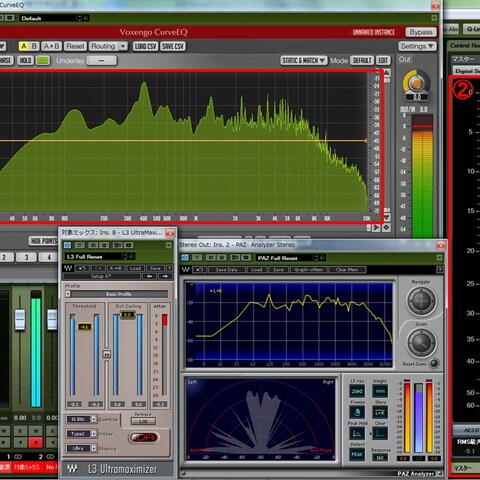Click the IDR logo button in L3
Screen dimensions: 480x480
point(144,437)
